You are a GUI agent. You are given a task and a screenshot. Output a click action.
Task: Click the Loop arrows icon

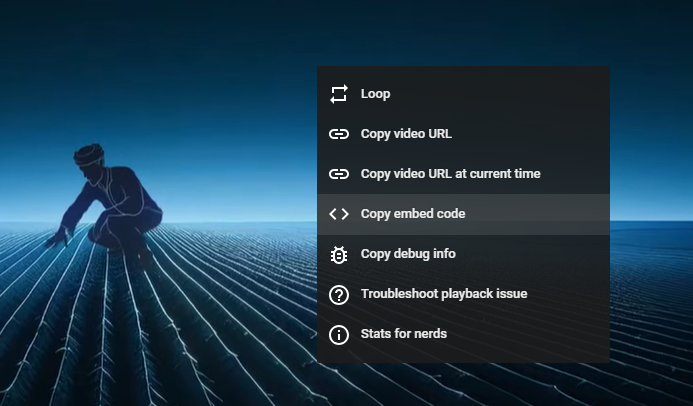pyautogui.click(x=339, y=94)
